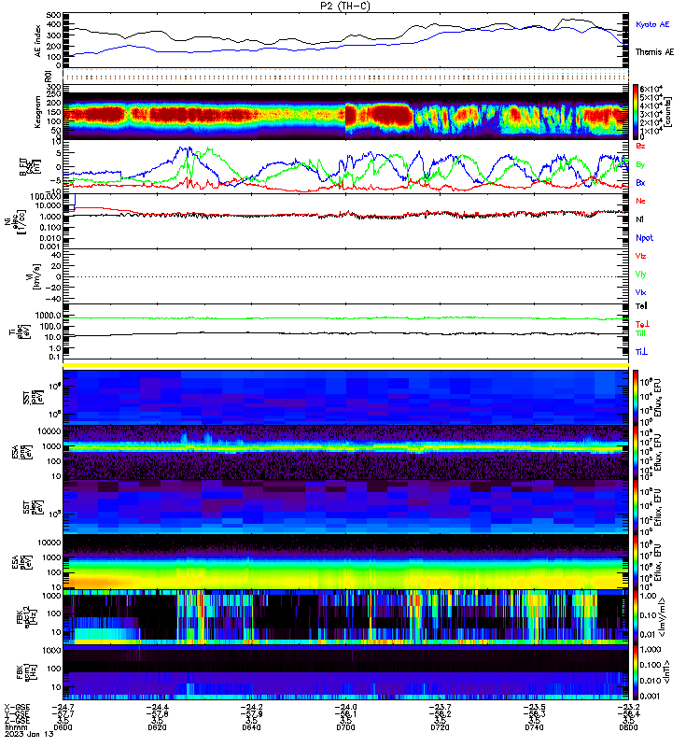Select the "Themis AE" legend label
700x747 pixels.
tap(655, 52)
